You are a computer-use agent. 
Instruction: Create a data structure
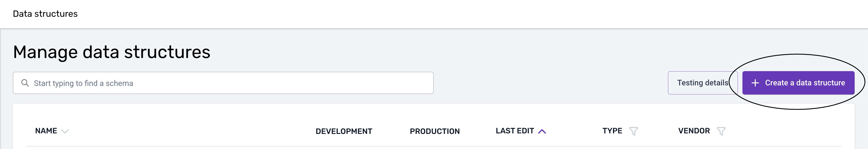pyautogui.click(x=798, y=83)
